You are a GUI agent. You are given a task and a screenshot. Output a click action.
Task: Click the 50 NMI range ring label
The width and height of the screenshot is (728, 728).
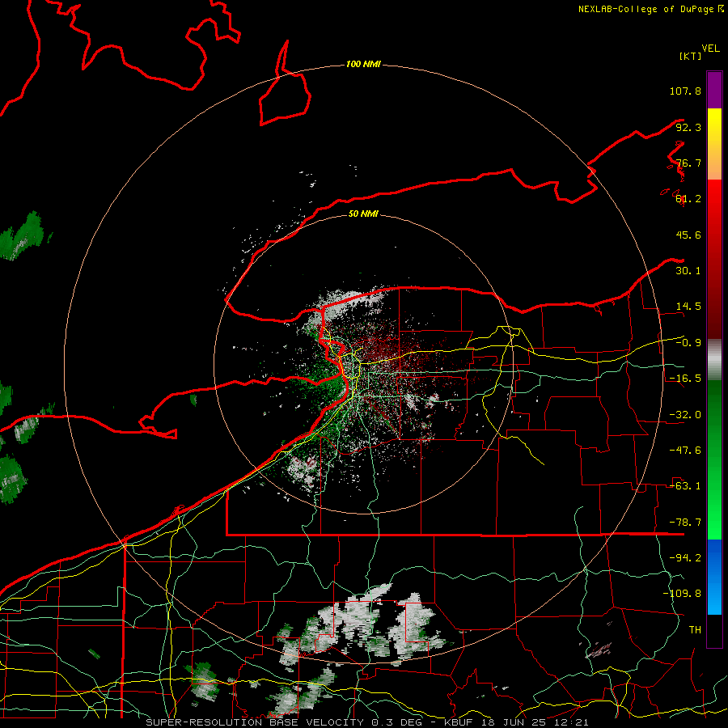[x=363, y=214]
